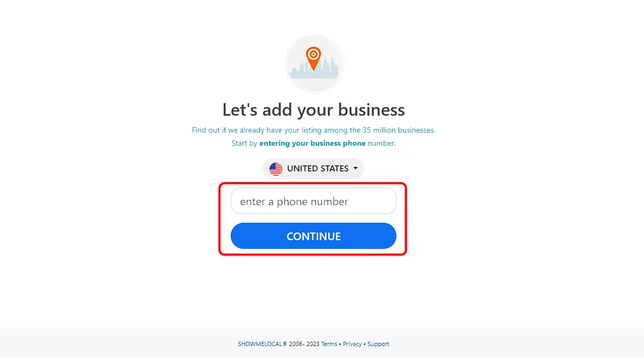The image size is (644, 357).
Task: Click the bullet separator between Terms and Privacy
Action: pyautogui.click(x=340, y=344)
